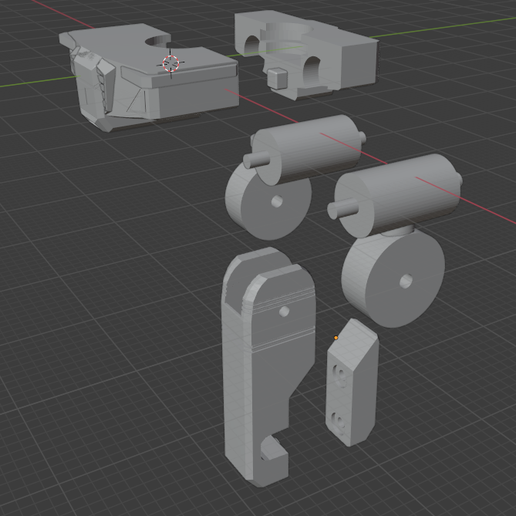Click the small cube on the housing
The image size is (516, 516).
coord(277,78)
